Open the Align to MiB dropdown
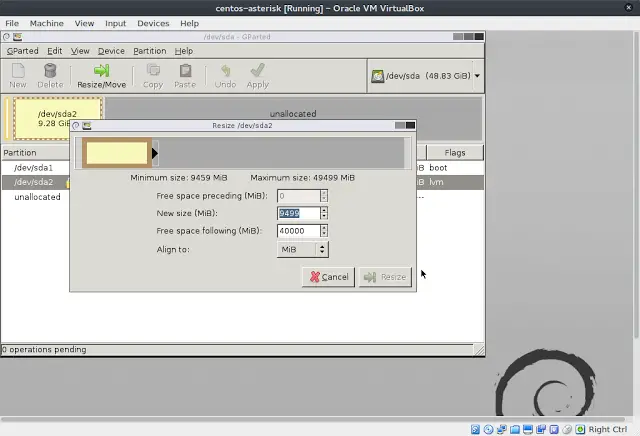The image size is (640, 436). coord(302,249)
